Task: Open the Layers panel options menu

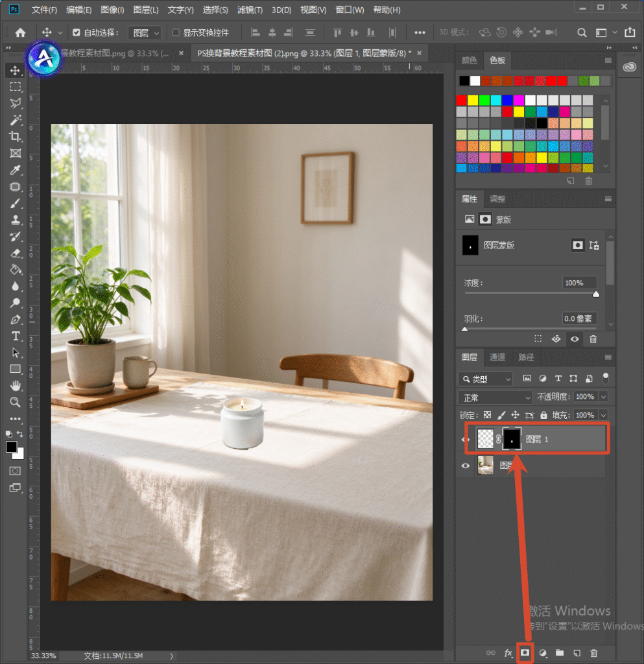Action: [x=608, y=357]
